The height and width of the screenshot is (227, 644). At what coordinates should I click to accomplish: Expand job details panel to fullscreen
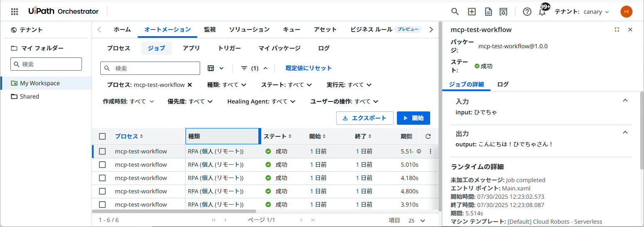pyautogui.click(x=617, y=30)
